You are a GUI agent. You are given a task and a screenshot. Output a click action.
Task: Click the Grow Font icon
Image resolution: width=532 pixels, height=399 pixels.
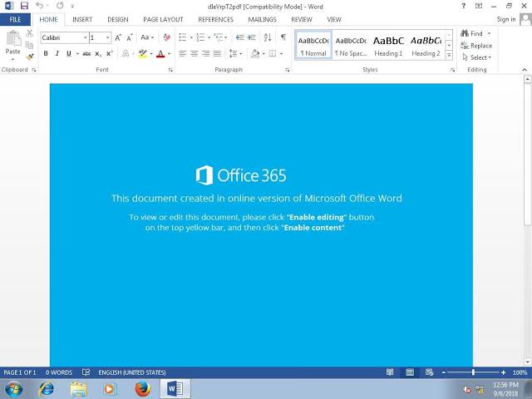(x=118, y=37)
